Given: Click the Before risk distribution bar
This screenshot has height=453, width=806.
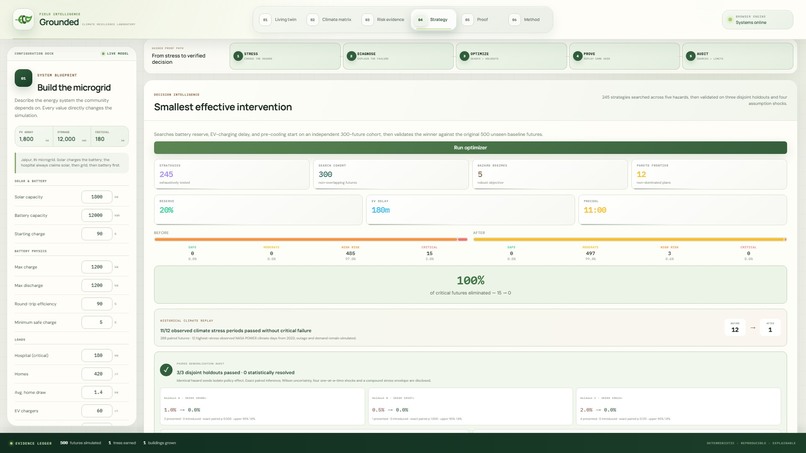Looking at the screenshot, I should [x=311, y=239].
